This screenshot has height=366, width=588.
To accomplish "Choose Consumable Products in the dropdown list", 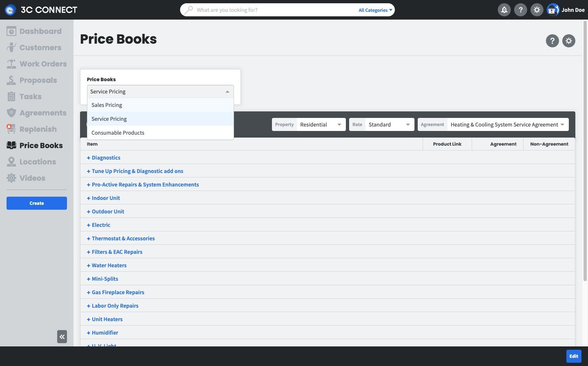I will point(118,133).
